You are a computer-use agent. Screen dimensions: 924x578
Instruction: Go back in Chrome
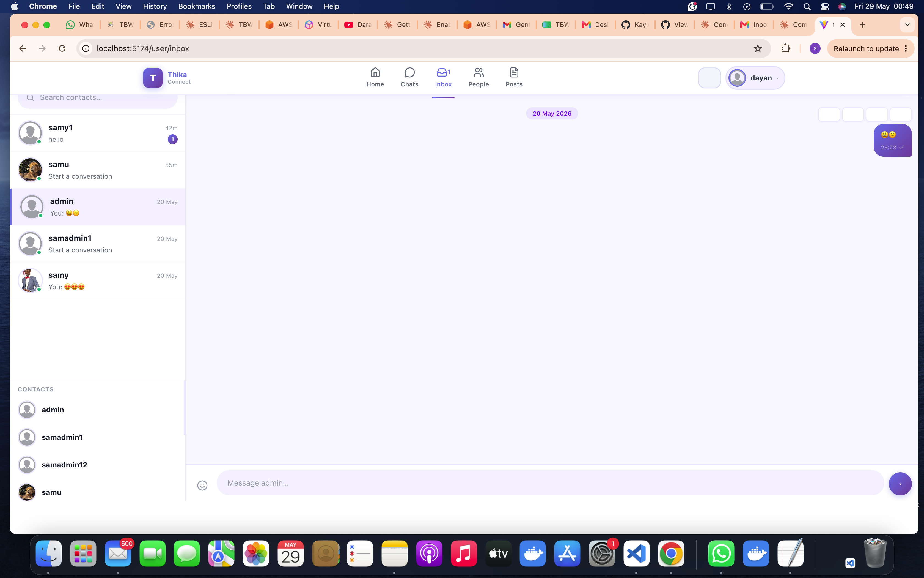tap(23, 48)
